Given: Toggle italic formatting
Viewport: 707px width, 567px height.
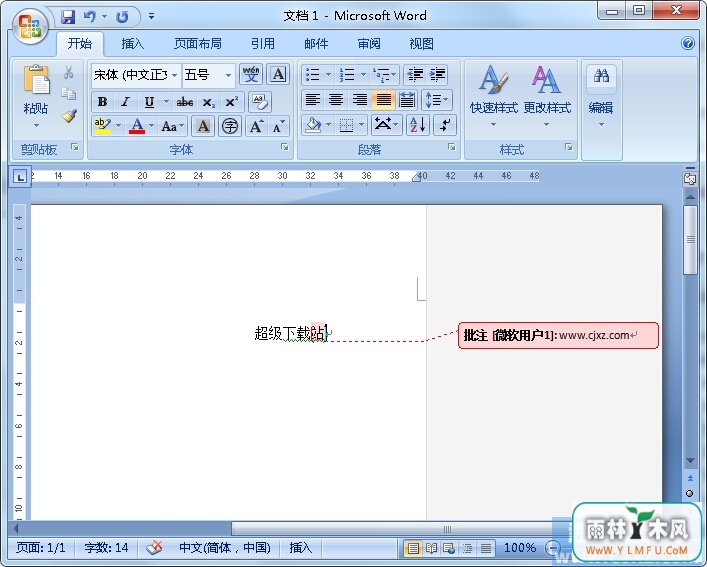Looking at the screenshot, I should pyautogui.click(x=125, y=102).
